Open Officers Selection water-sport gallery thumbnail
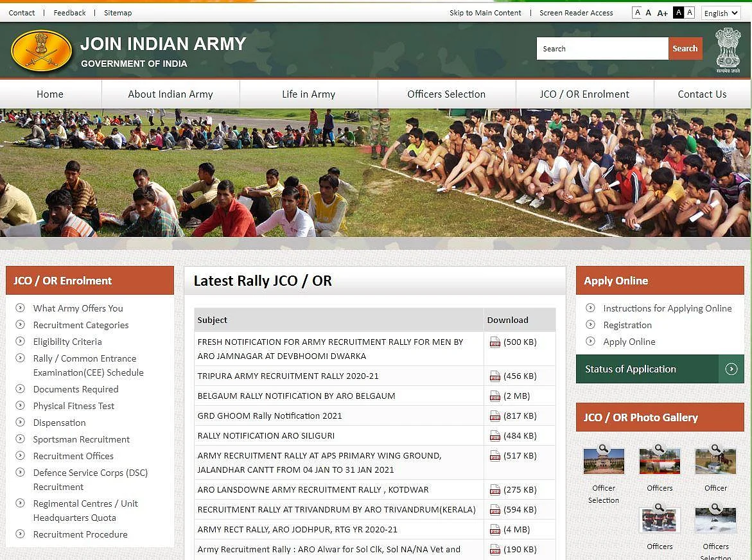Image resolution: width=752 pixels, height=560 pixels. click(x=715, y=520)
